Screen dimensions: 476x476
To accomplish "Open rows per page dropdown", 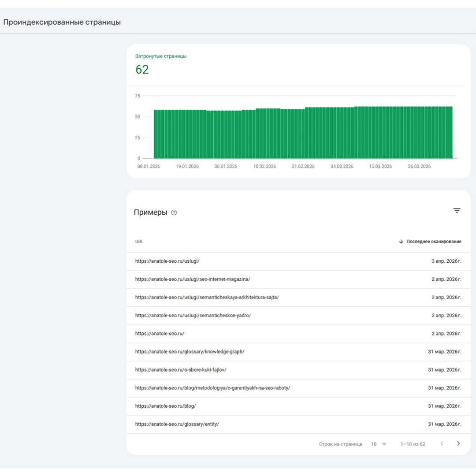I will (x=378, y=444).
